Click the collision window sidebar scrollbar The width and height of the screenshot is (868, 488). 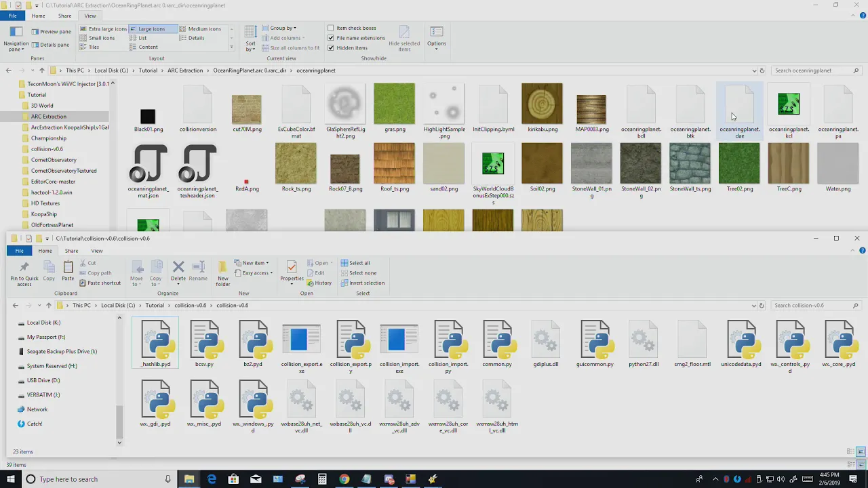(119, 422)
